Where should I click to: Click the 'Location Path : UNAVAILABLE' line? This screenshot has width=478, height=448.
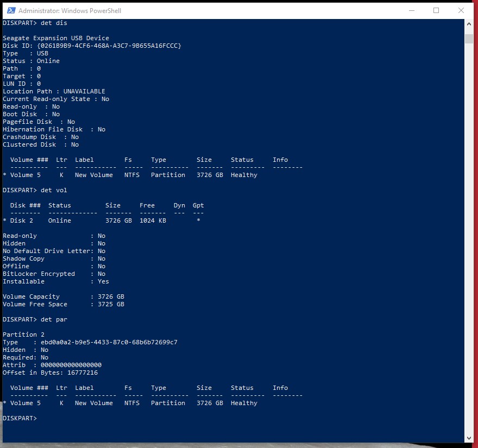point(54,91)
